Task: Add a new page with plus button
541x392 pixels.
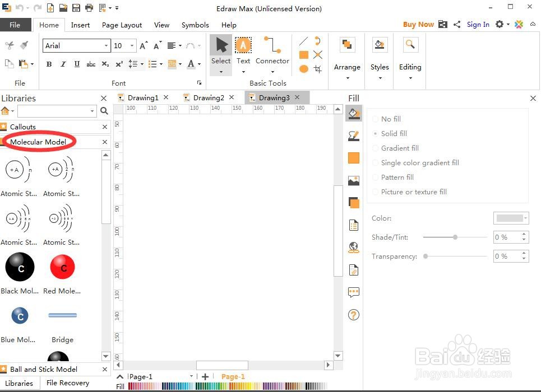Action: point(205,376)
